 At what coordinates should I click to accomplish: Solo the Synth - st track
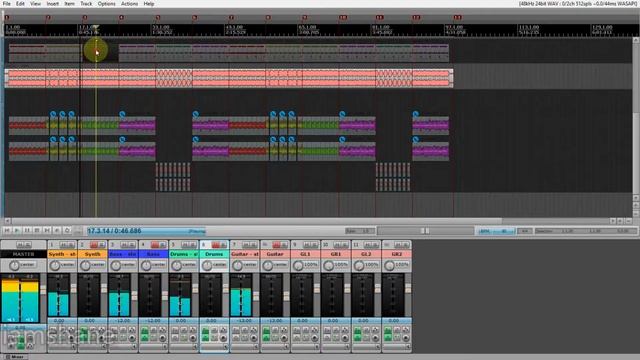click(71, 245)
